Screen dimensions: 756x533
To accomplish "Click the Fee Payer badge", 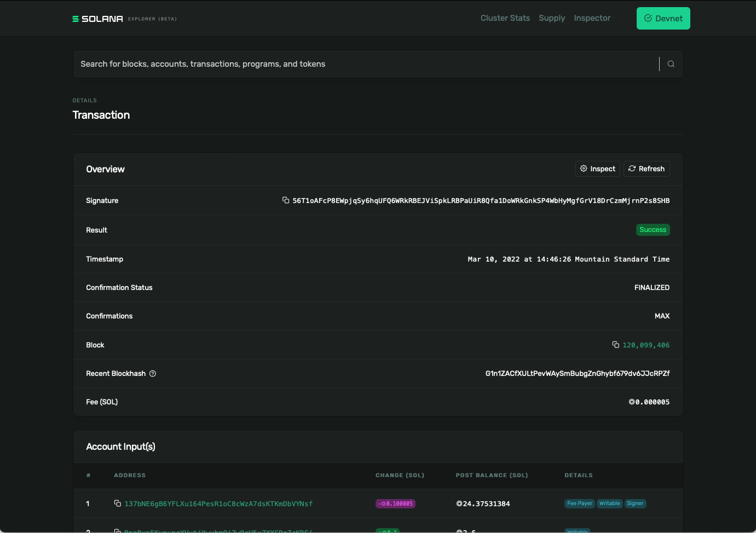I will (579, 503).
